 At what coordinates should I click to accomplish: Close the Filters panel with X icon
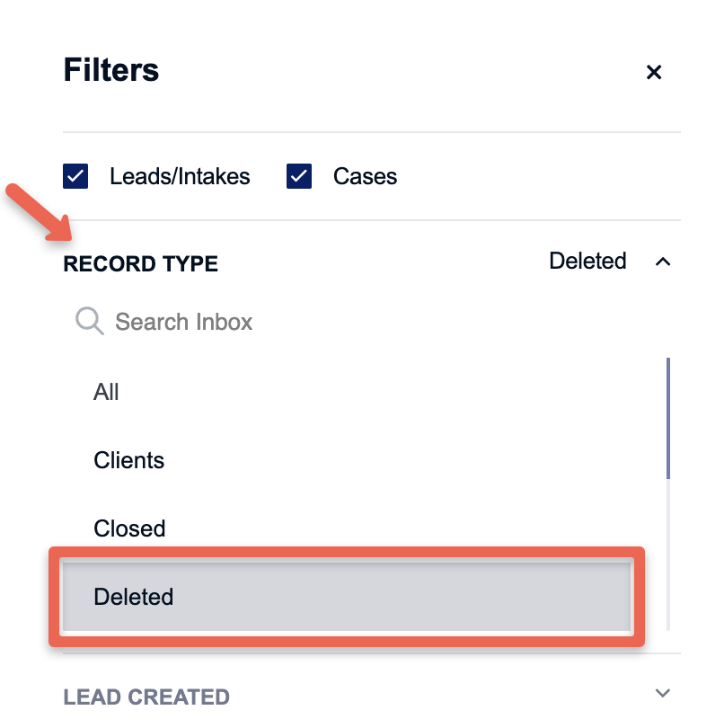[x=653, y=72]
